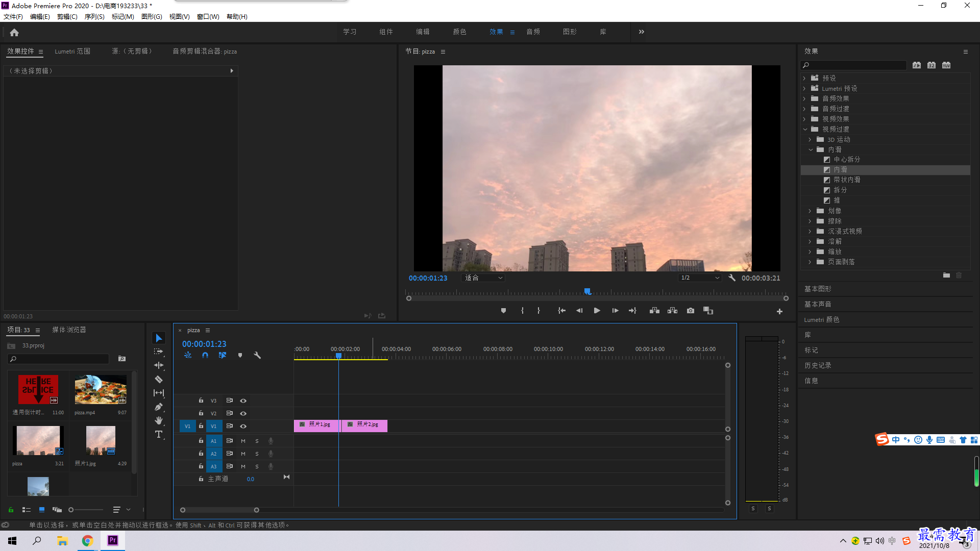Select the 照片2.jpg clip on timeline
This screenshot has width=980, height=551.
pyautogui.click(x=364, y=426)
